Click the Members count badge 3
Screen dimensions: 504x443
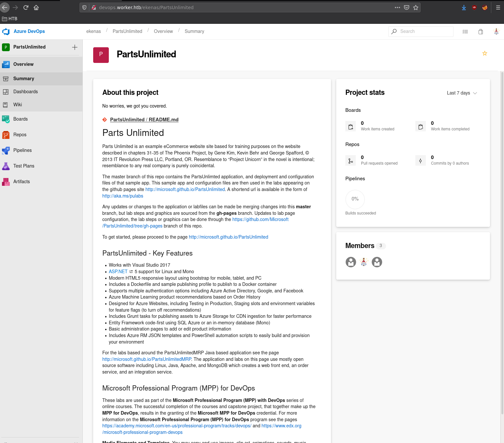(x=381, y=246)
